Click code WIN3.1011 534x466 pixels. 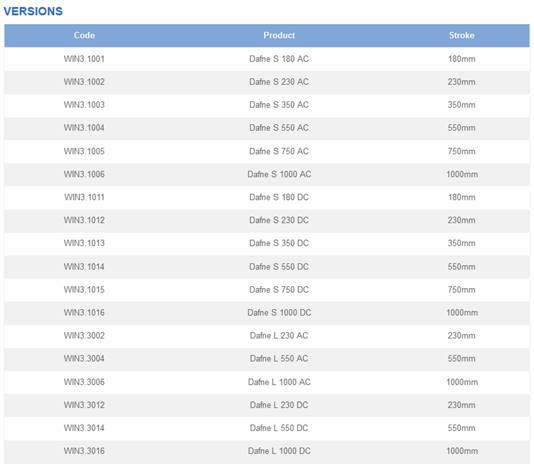(x=84, y=197)
